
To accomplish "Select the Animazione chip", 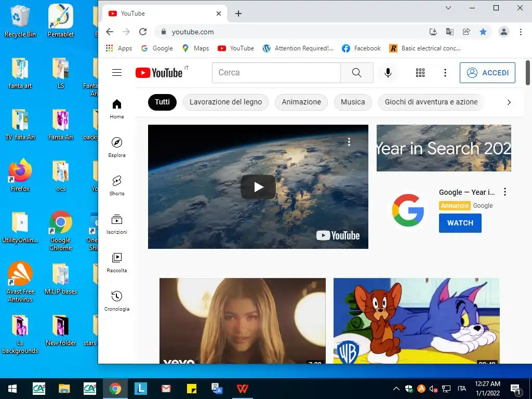I will (x=301, y=102).
